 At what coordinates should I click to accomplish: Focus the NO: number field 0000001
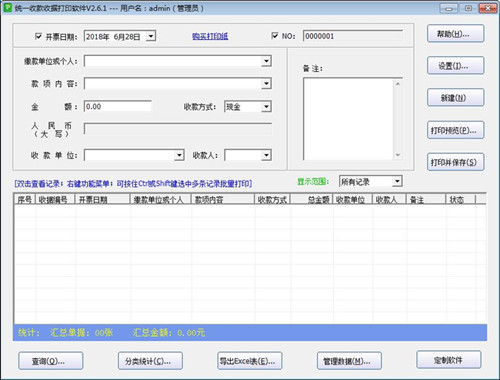353,36
